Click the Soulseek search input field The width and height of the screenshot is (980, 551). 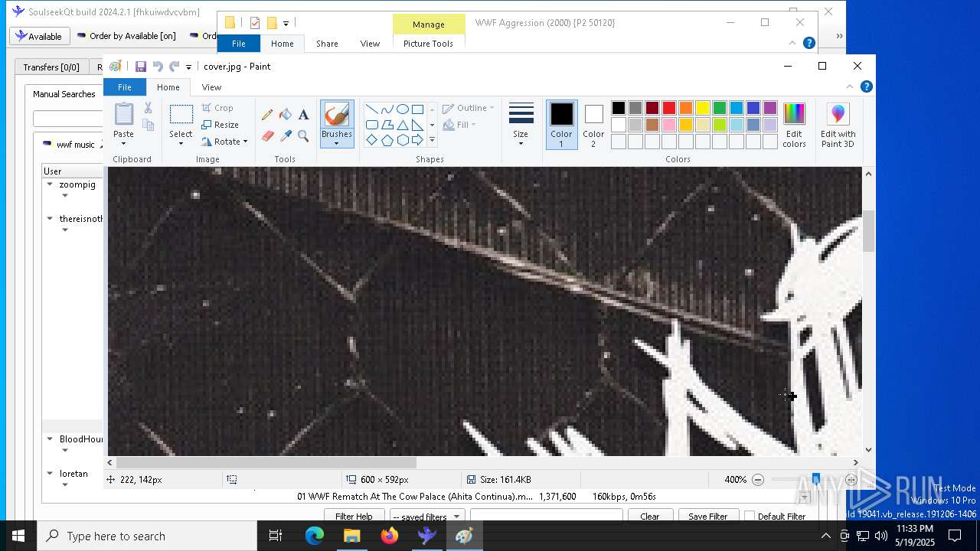(x=67, y=119)
